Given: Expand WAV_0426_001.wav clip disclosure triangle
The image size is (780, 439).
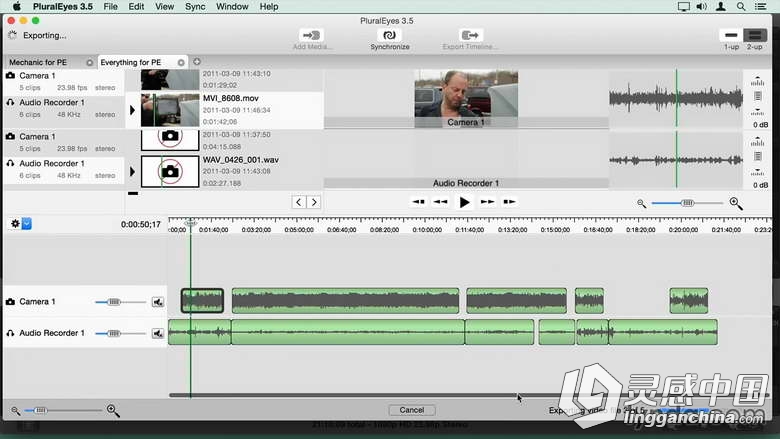Looking at the screenshot, I should tap(132, 172).
